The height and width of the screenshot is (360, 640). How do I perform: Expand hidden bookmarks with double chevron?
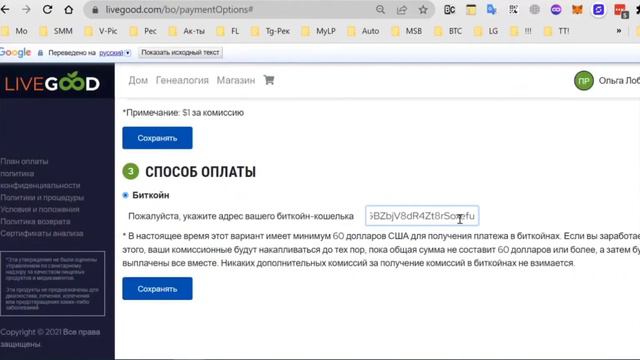tap(619, 31)
